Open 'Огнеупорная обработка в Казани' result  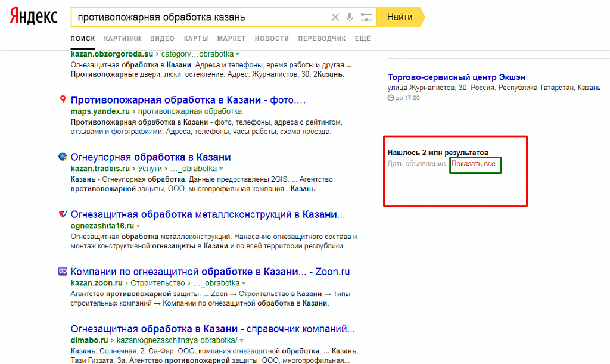point(151,157)
